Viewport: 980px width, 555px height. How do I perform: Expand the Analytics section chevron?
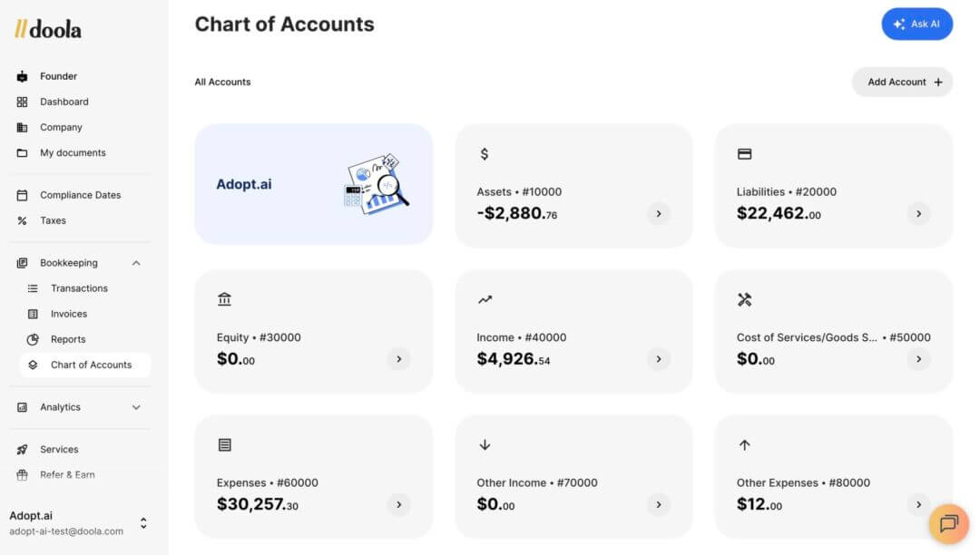click(x=136, y=407)
